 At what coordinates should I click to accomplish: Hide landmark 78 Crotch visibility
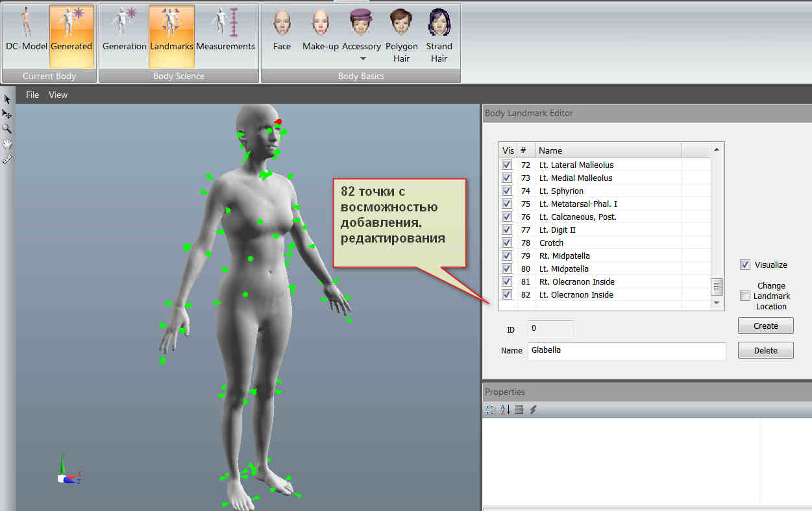coord(507,243)
